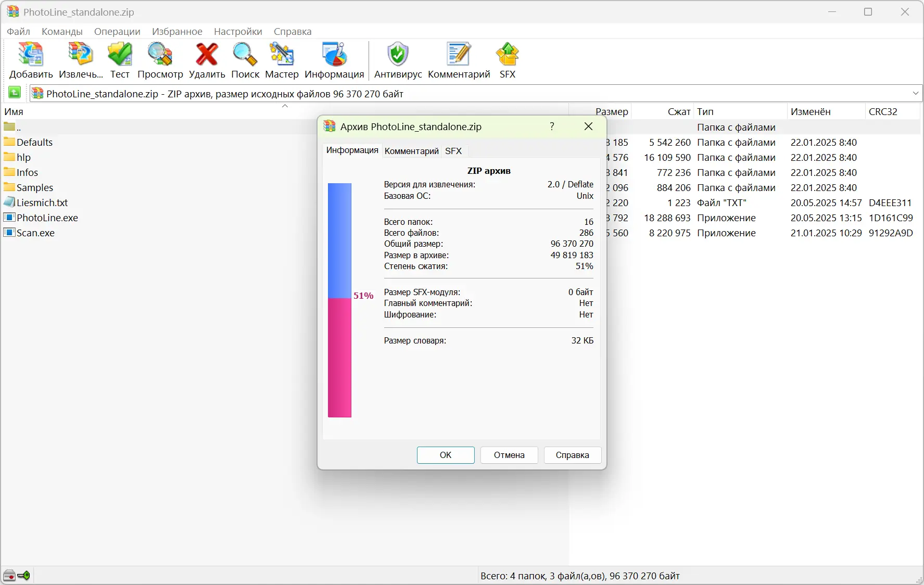Switch to the Комментарий dialog tab
Screen dimensions: 924x585
(x=411, y=151)
